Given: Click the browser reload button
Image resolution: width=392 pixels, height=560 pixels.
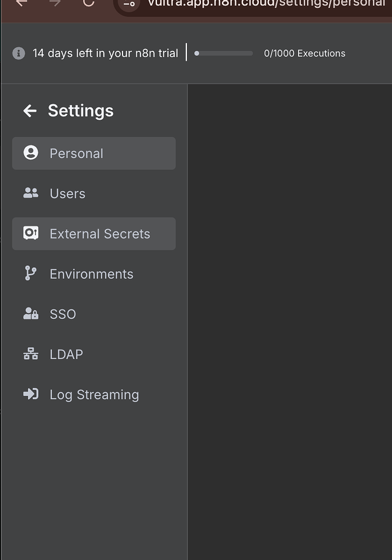Looking at the screenshot, I should pyautogui.click(x=89, y=4).
